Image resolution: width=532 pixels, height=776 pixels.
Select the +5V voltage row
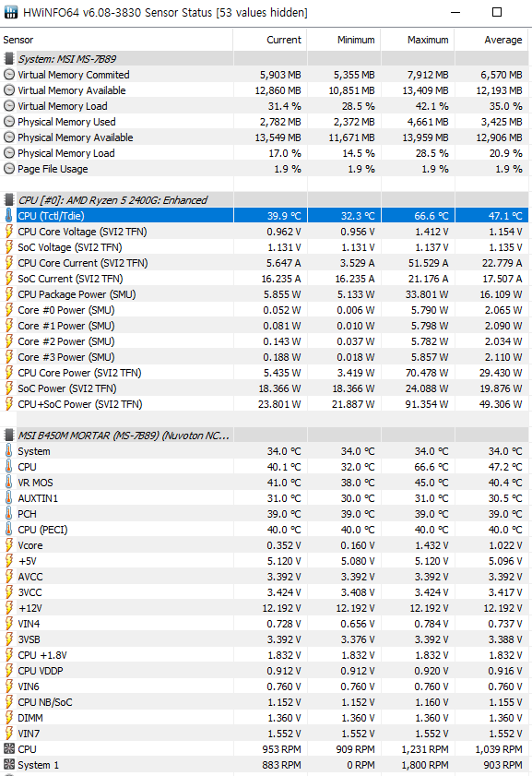click(265, 561)
